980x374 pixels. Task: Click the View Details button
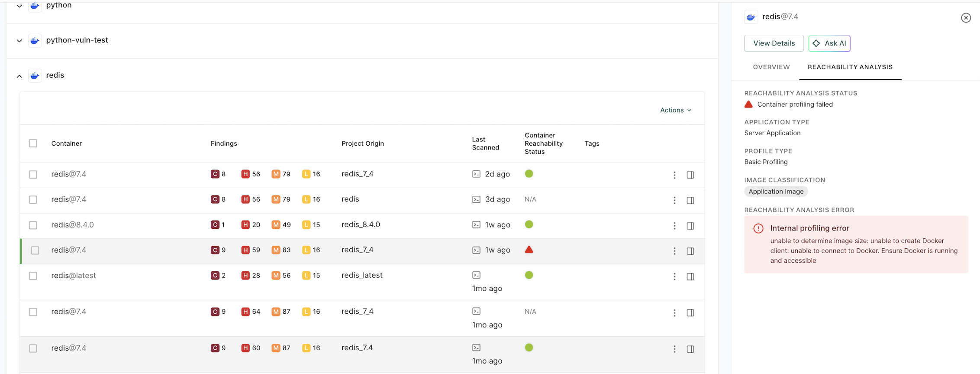(x=774, y=43)
